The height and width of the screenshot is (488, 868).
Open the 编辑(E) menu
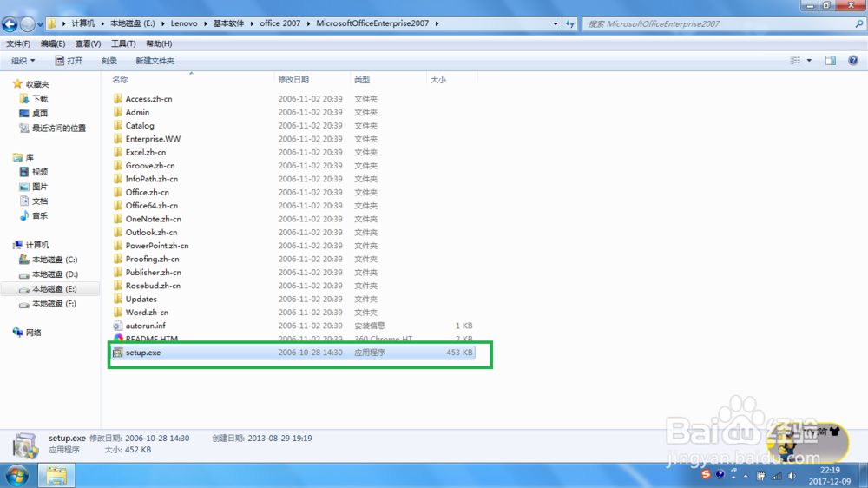click(53, 43)
